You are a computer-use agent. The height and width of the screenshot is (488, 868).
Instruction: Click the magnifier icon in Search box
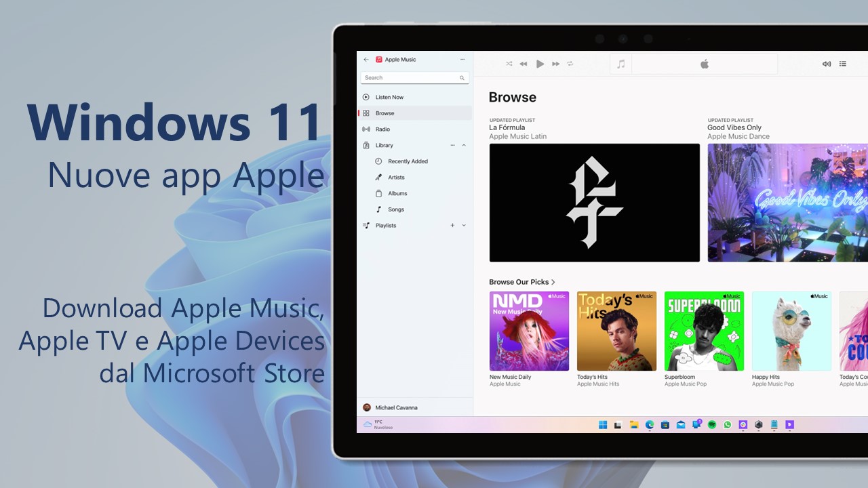pyautogui.click(x=462, y=78)
